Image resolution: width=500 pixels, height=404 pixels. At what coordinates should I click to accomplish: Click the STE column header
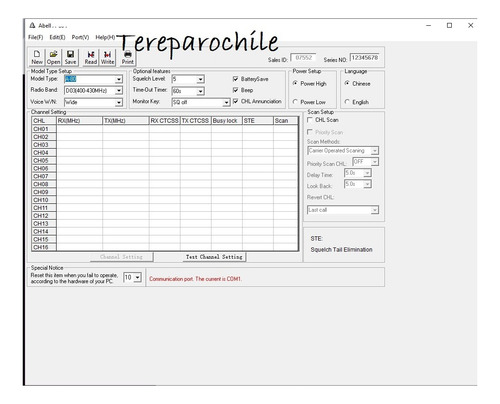[258, 121]
